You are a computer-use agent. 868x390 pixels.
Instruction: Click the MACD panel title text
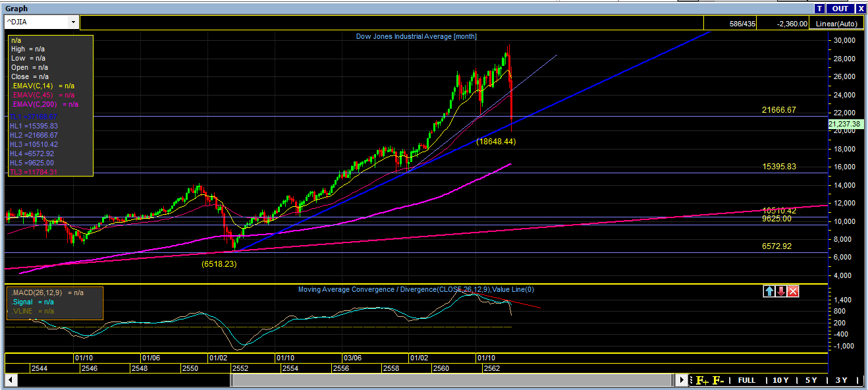(416, 289)
